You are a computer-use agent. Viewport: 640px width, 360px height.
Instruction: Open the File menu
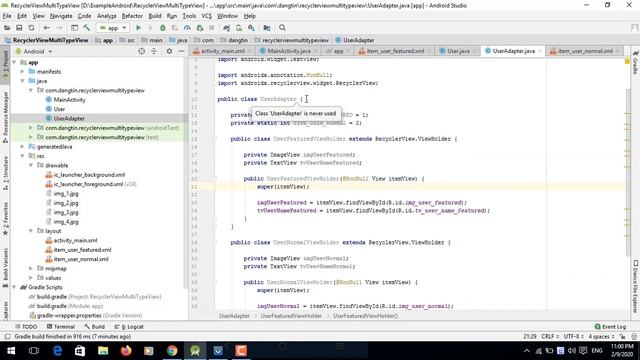point(7,16)
